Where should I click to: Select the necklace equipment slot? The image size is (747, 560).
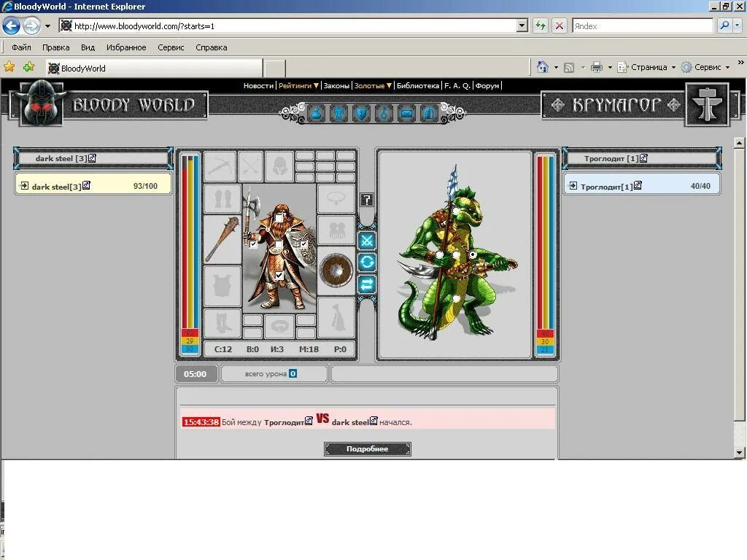(336, 198)
